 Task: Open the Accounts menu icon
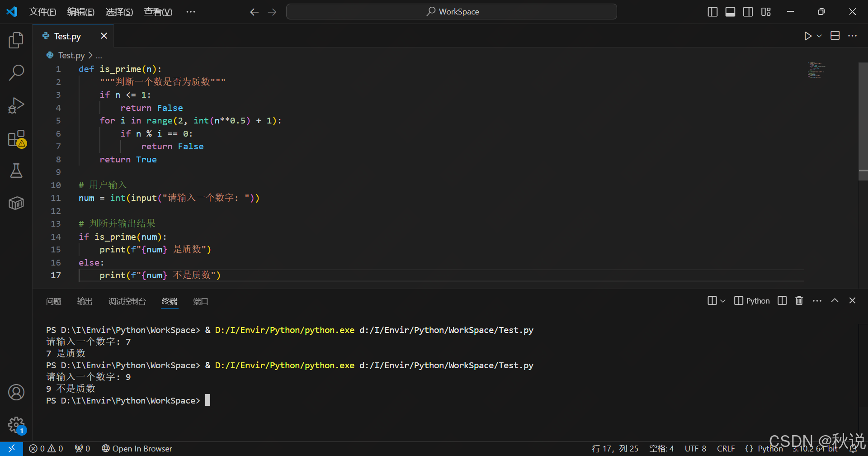coord(16,392)
